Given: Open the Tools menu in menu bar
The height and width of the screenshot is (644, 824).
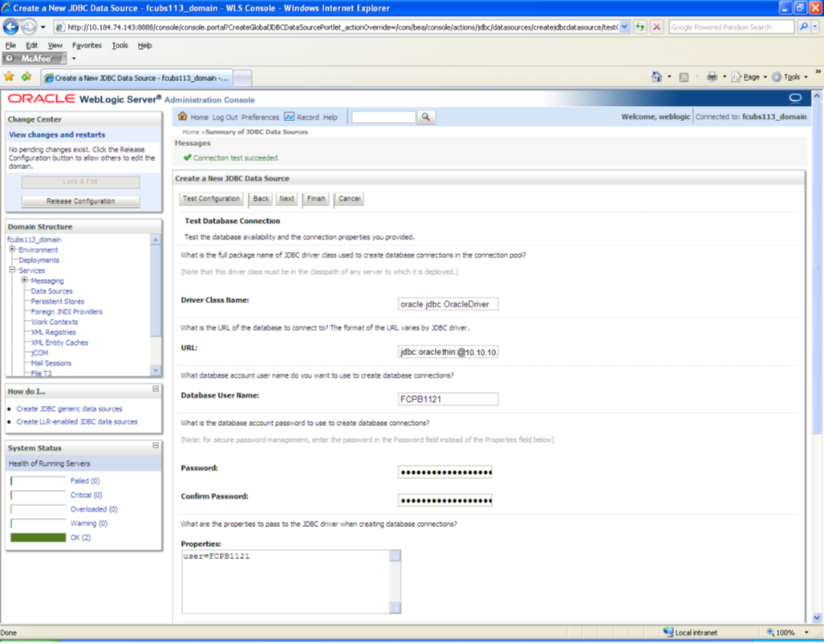Looking at the screenshot, I should [x=120, y=45].
